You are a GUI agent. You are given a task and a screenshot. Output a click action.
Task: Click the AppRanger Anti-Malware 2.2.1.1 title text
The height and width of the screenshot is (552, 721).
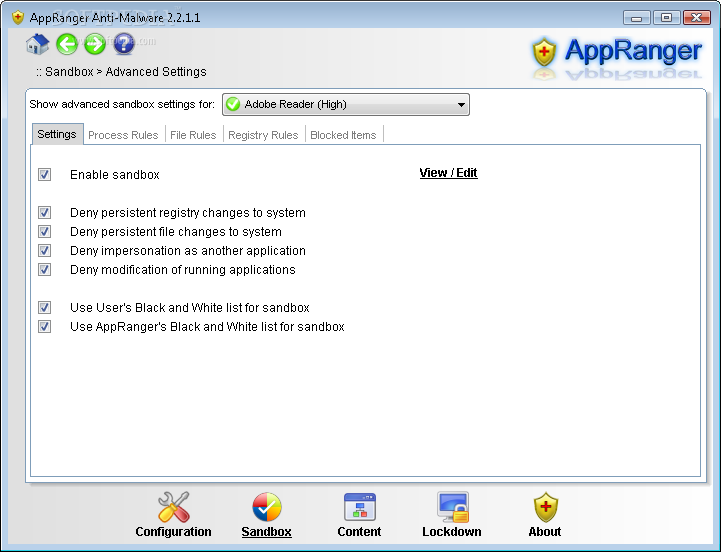(x=115, y=18)
